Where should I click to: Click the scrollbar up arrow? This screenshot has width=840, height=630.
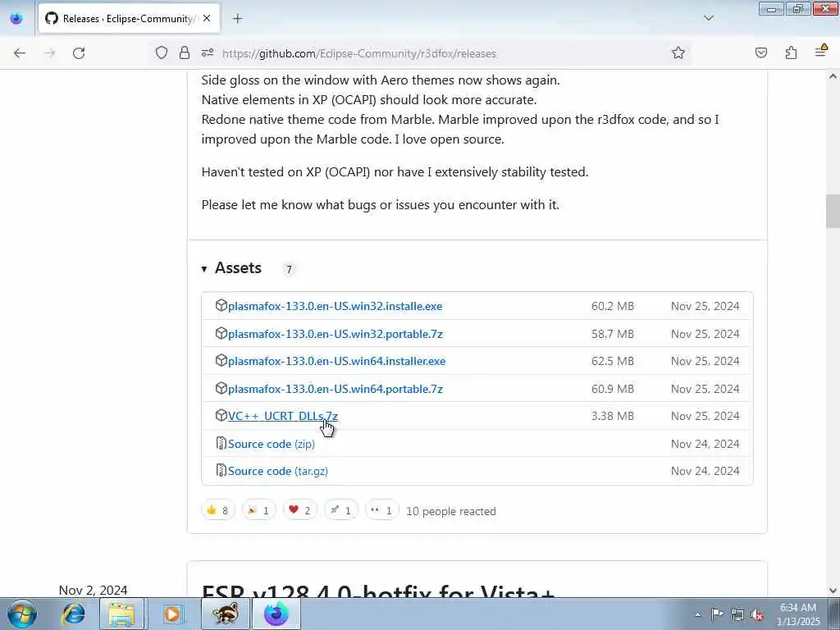833,76
